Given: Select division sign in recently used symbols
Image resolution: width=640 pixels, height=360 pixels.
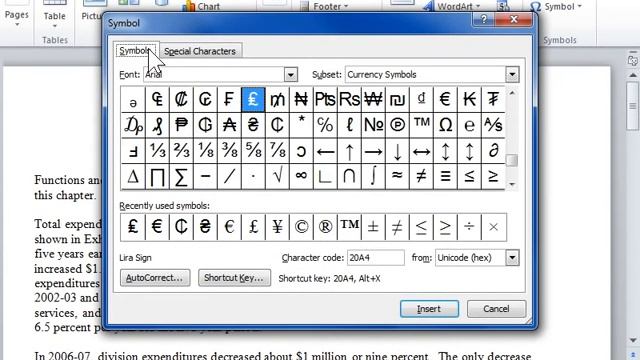Looking at the screenshot, I should tap(469, 227).
